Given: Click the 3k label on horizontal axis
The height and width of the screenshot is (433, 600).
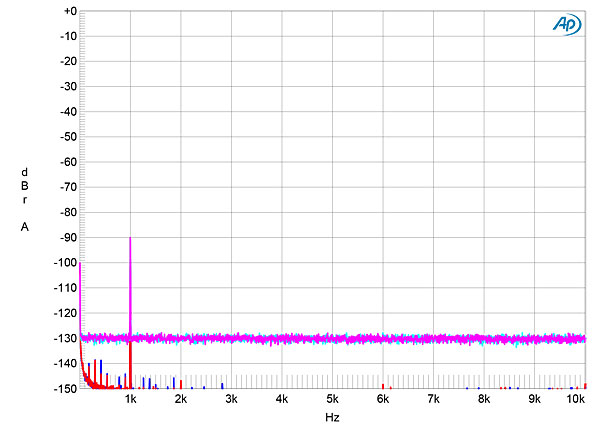Looking at the screenshot, I should tap(231, 400).
